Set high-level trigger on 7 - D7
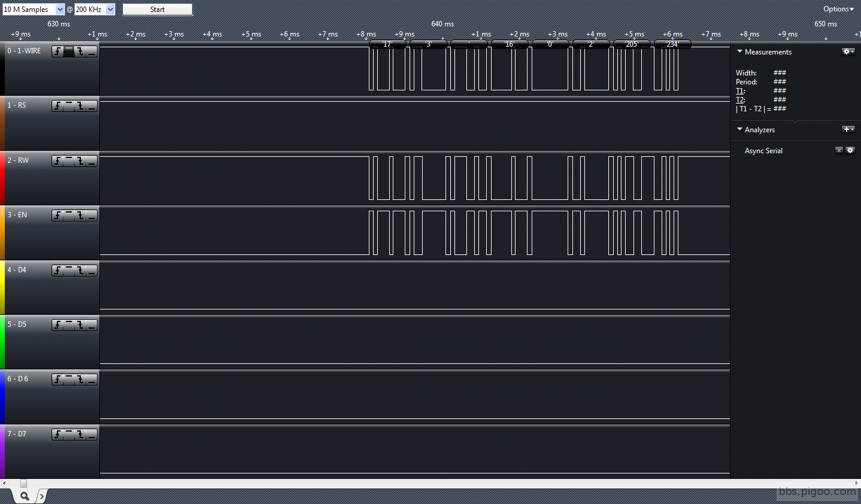Image resolution: width=861 pixels, height=504 pixels. click(69, 435)
